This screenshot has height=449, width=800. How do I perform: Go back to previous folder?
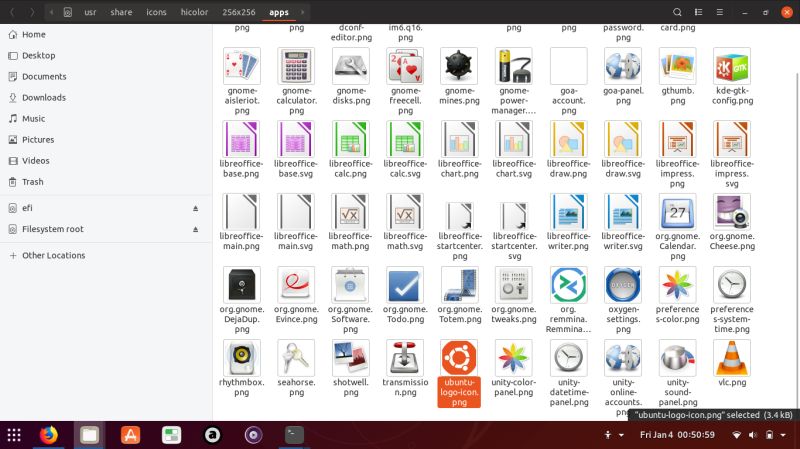click(x=12, y=12)
